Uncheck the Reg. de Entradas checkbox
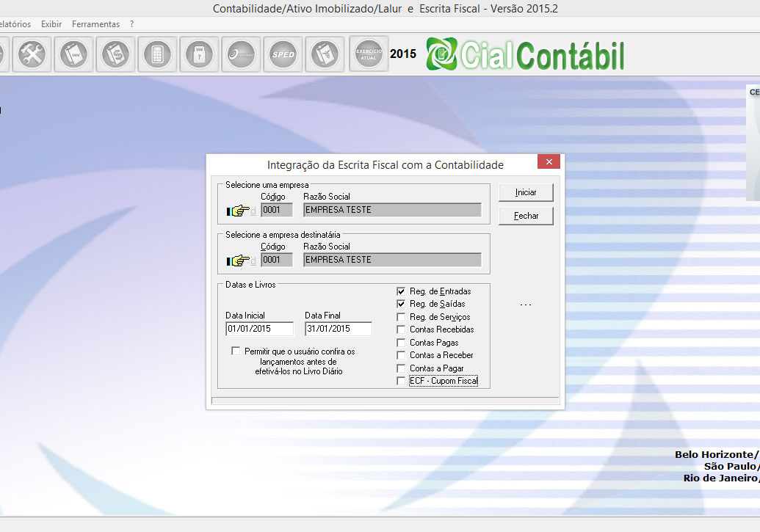 [x=401, y=291]
